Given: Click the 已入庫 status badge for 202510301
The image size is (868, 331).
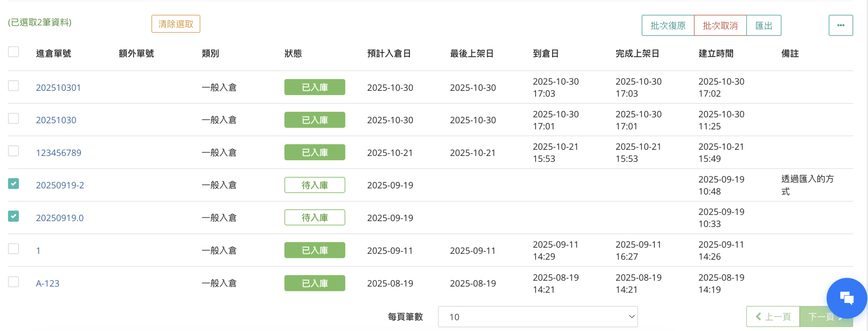Looking at the screenshot, I should 314,87.
